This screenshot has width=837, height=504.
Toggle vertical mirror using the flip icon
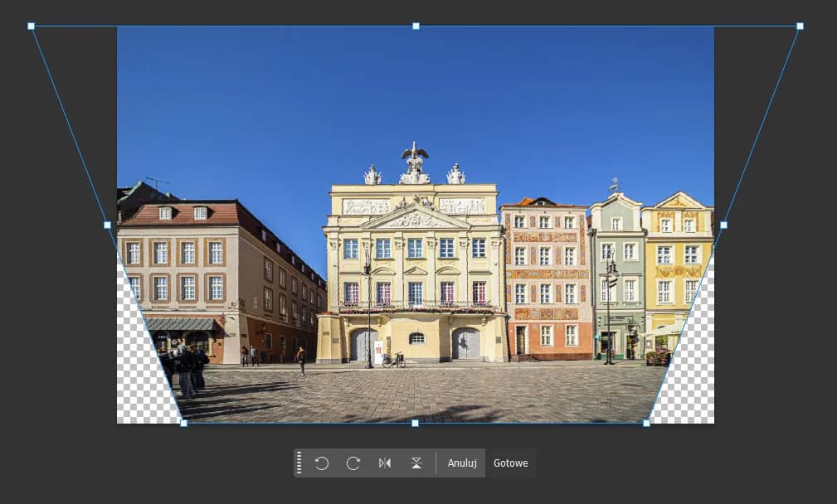(416, 463)
